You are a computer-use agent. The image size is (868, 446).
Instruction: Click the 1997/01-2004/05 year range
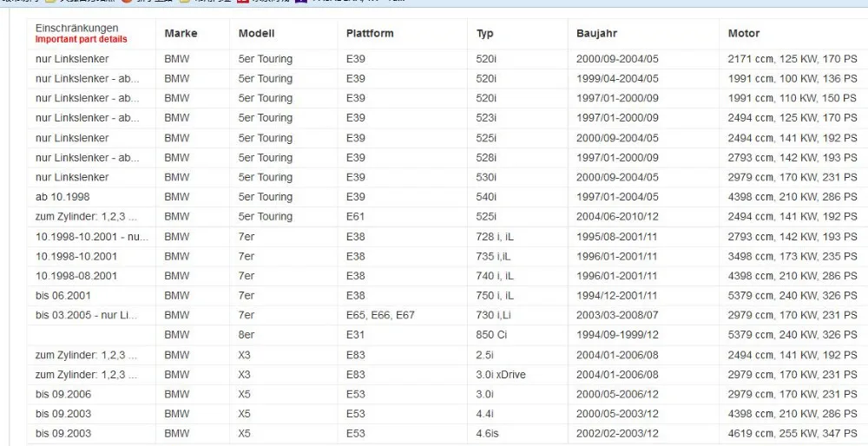[617, 197]
